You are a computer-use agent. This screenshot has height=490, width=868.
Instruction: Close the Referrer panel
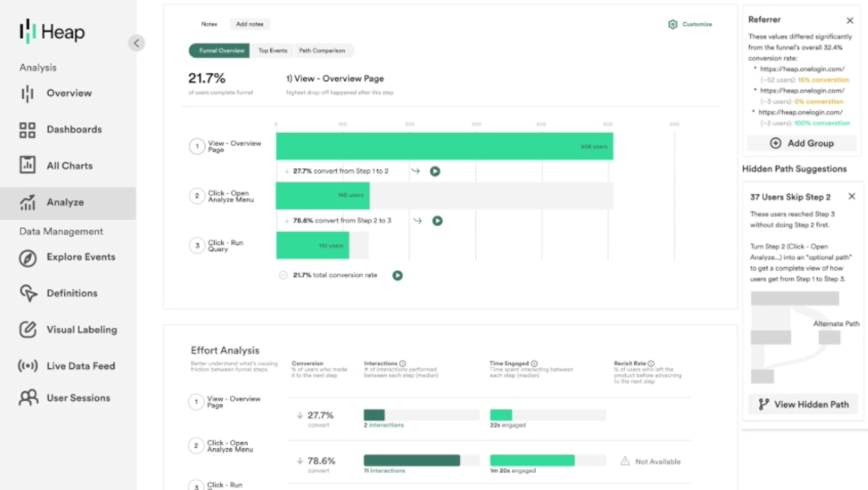[850, 21]
